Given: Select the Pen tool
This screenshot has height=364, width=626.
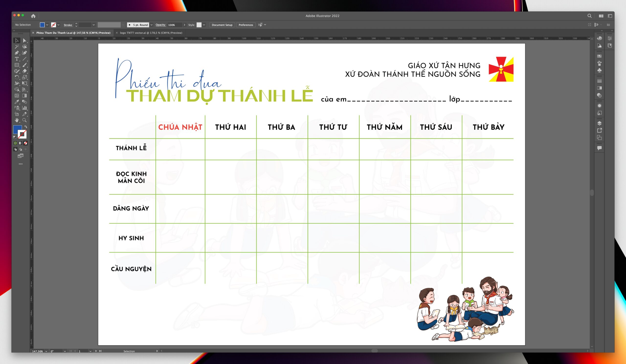Looking at the screenshot, I should (17, 53).
